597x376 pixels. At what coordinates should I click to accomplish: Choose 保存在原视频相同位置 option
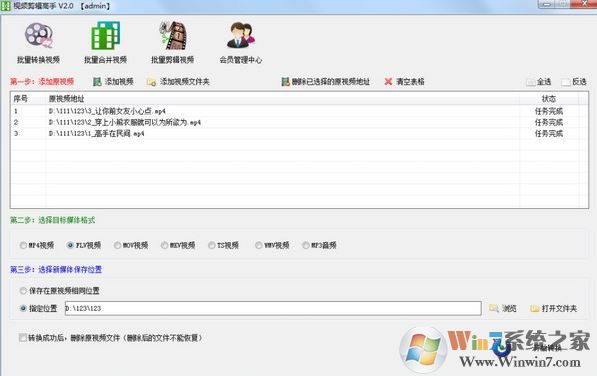coord(23,291)
